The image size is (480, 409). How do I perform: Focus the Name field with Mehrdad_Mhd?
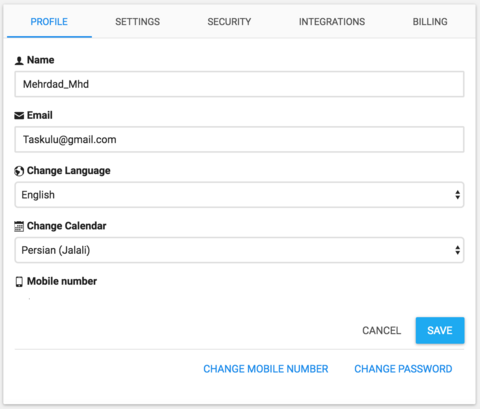(x=239, y=84)
